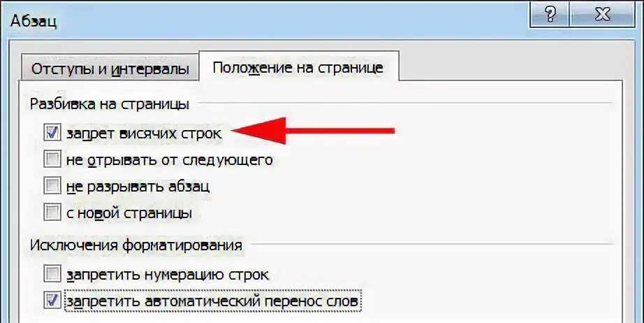Click the запрет висячих строк label text
This screenshot has width=644, height=323.
[x=144, y=134]
